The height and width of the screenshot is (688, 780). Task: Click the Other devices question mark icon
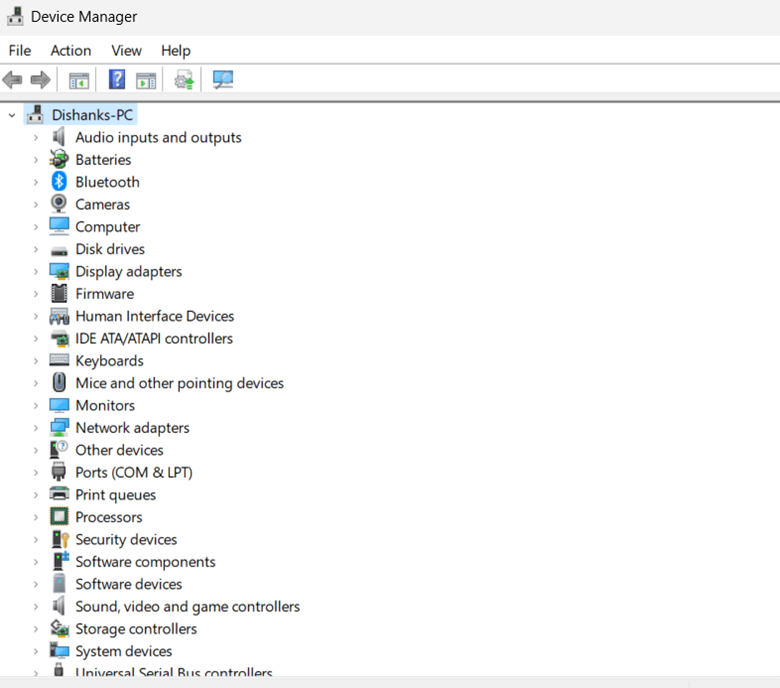(59, 449)
